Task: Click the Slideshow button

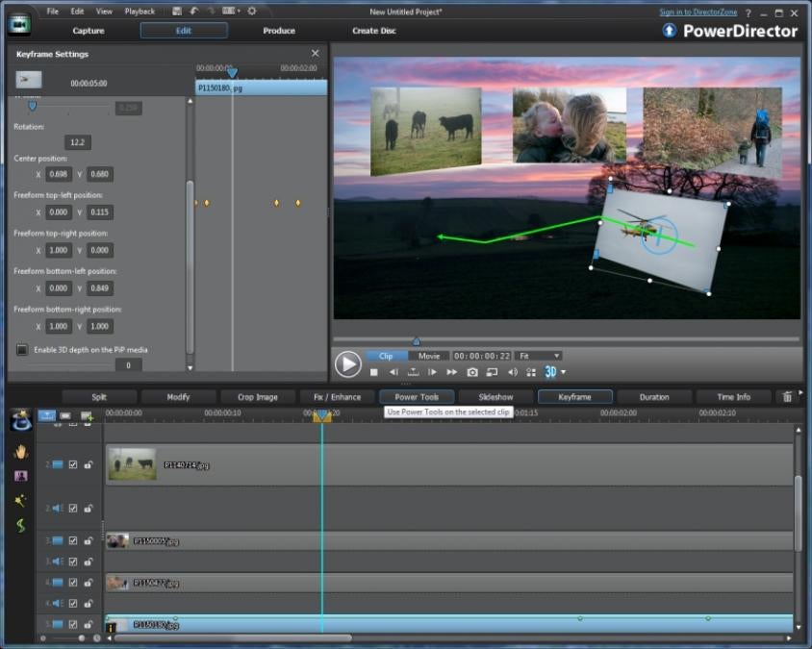Action: [496, 397]
